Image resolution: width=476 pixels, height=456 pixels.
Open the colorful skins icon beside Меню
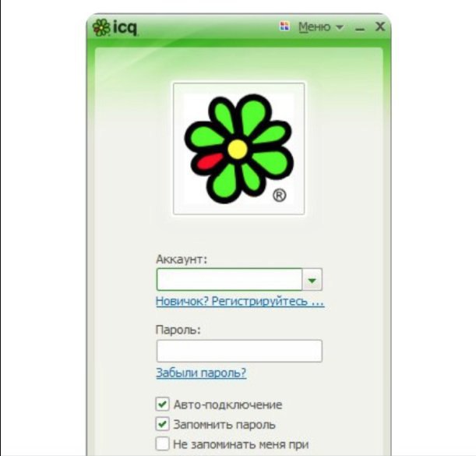coord(284,27)
